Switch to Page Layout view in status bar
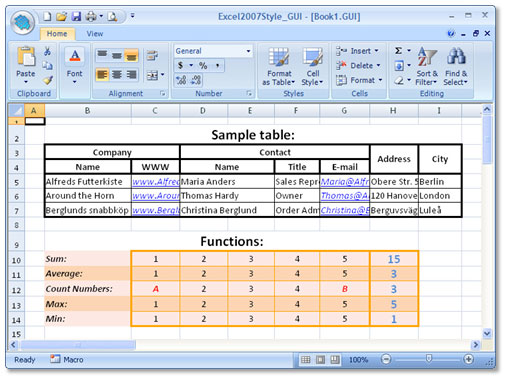This screenshot has height=380, width=507. (x=320, y=359)
